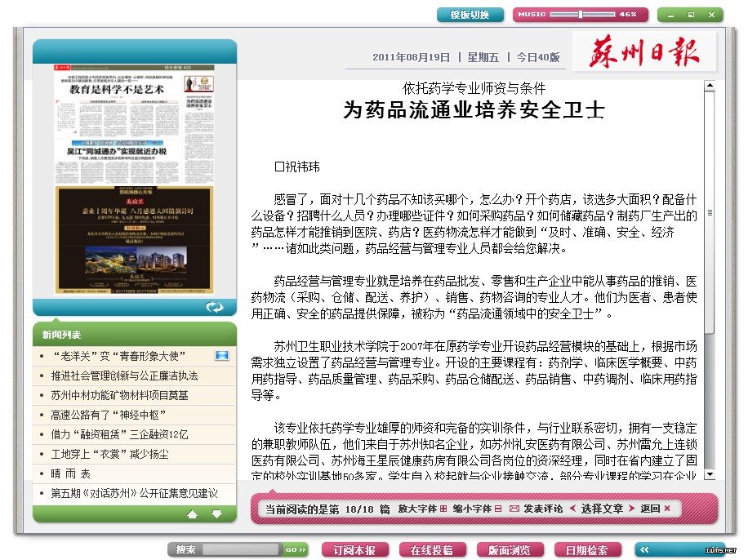Click 发表评论 to post comment
Viewport: 748px width, 560px height.
click(543, 509)
